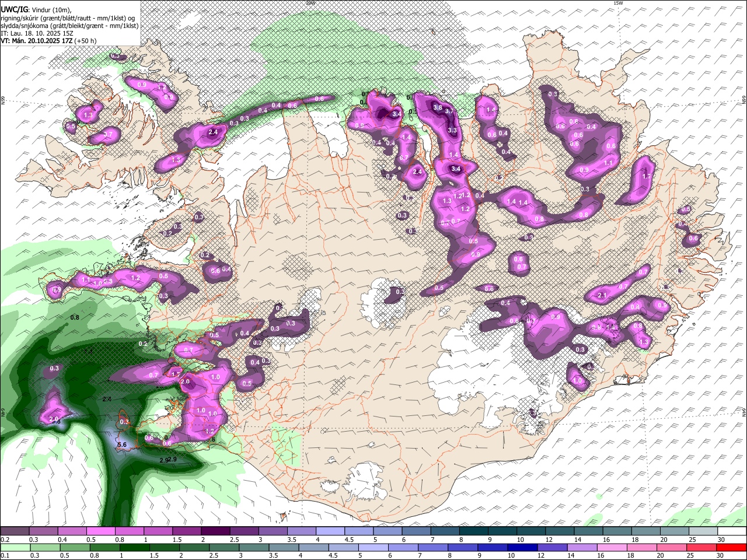Image resolution: width=747 pixels, height=560 pixels.
Task: Select the '0.4' label on the snow scale
Action: (62, 540)
